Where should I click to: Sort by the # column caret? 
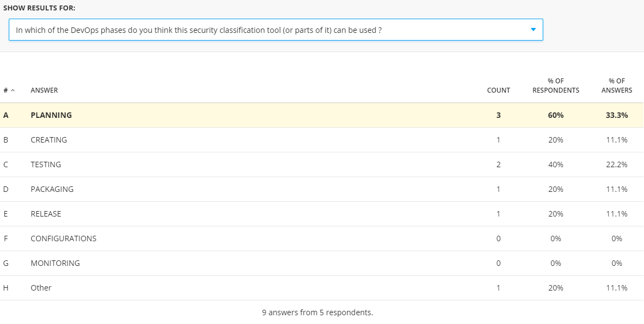13,90
